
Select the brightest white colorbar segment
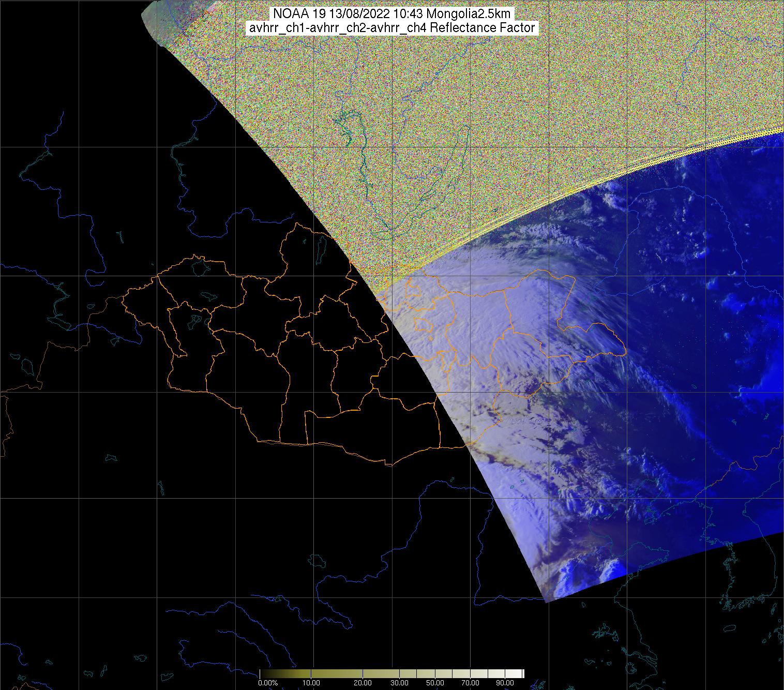point(517,673)
